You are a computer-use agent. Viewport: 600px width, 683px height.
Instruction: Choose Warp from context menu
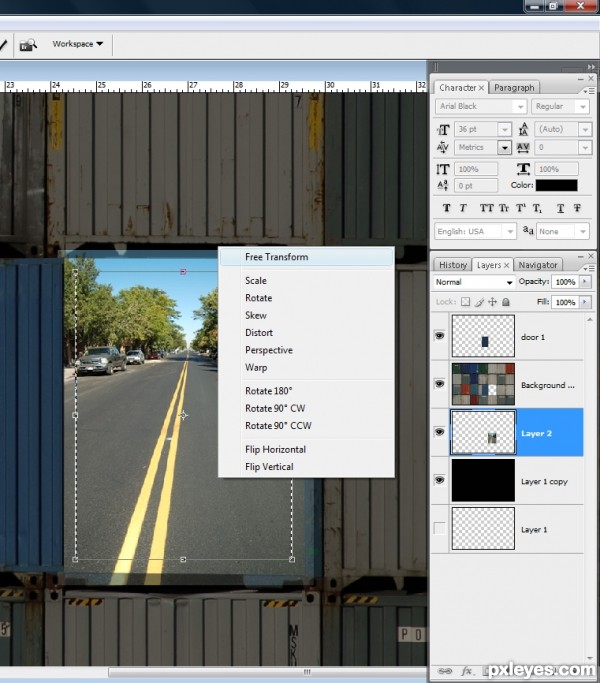point(307,368)
